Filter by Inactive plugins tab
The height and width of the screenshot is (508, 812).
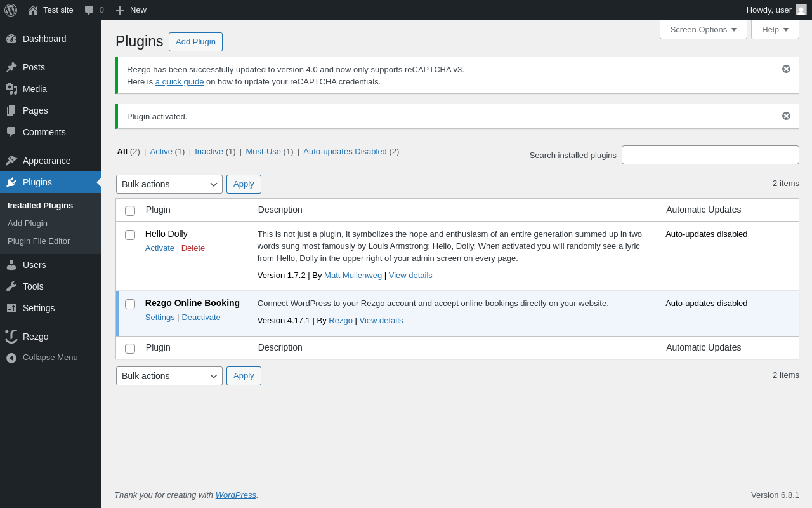click(209, 151)
